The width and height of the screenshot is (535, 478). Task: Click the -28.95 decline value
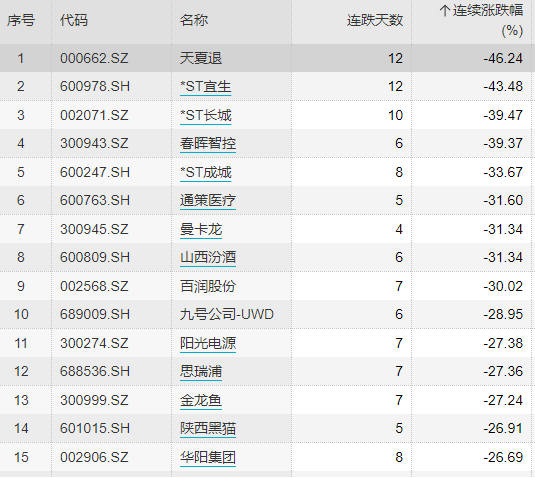click(x=503, y=315)
